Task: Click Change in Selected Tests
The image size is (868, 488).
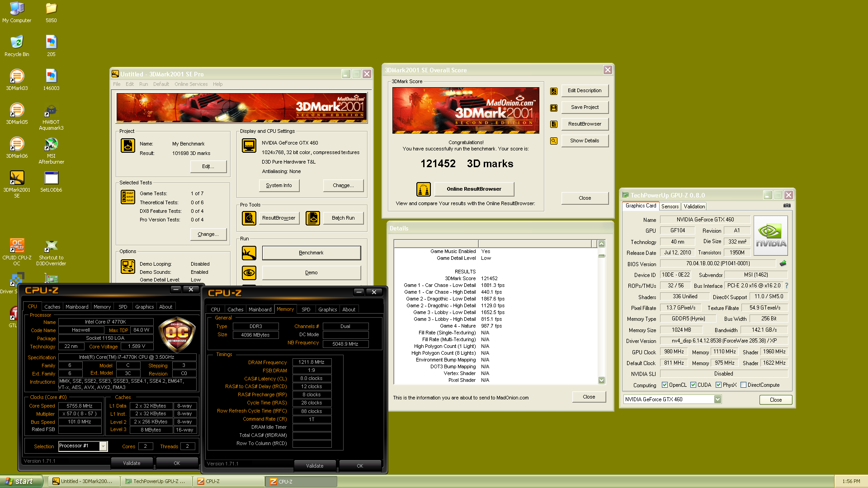Action: point(208,234)
